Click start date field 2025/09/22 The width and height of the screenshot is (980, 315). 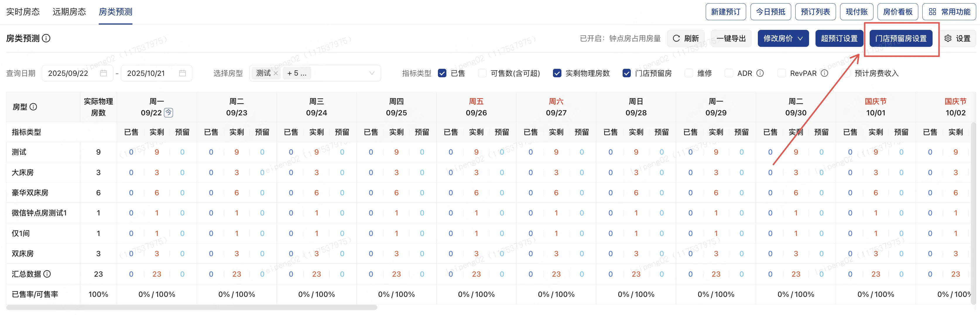(77, 73)
